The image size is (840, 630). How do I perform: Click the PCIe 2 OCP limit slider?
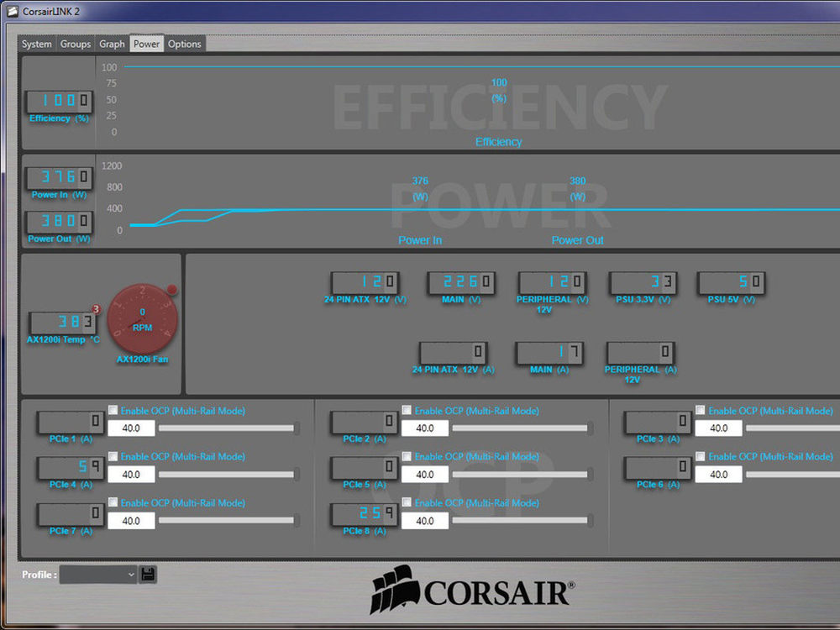[x=522, y=428]
